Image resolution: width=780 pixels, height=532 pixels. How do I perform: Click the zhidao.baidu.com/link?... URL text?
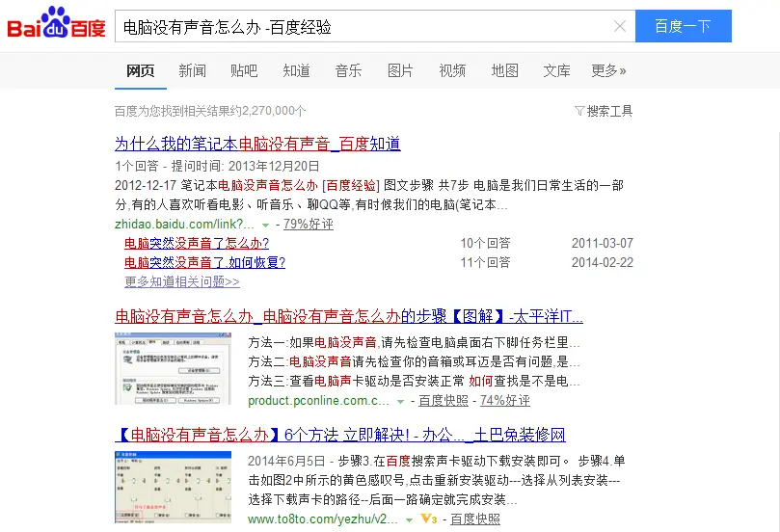(184, 225)
